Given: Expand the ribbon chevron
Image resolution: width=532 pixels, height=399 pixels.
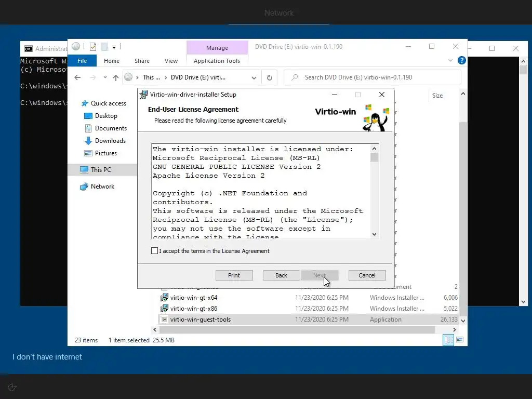Looking at the screenshot, I should 450,60.
